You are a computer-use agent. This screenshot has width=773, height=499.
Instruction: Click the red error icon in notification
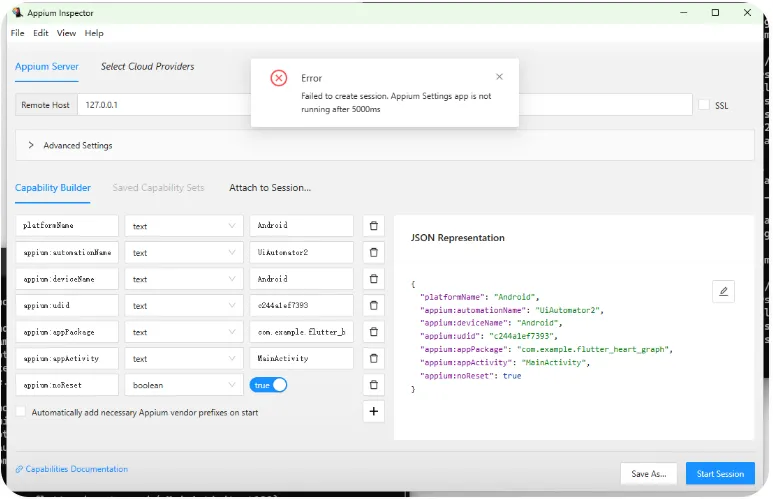tap(279, 78)
